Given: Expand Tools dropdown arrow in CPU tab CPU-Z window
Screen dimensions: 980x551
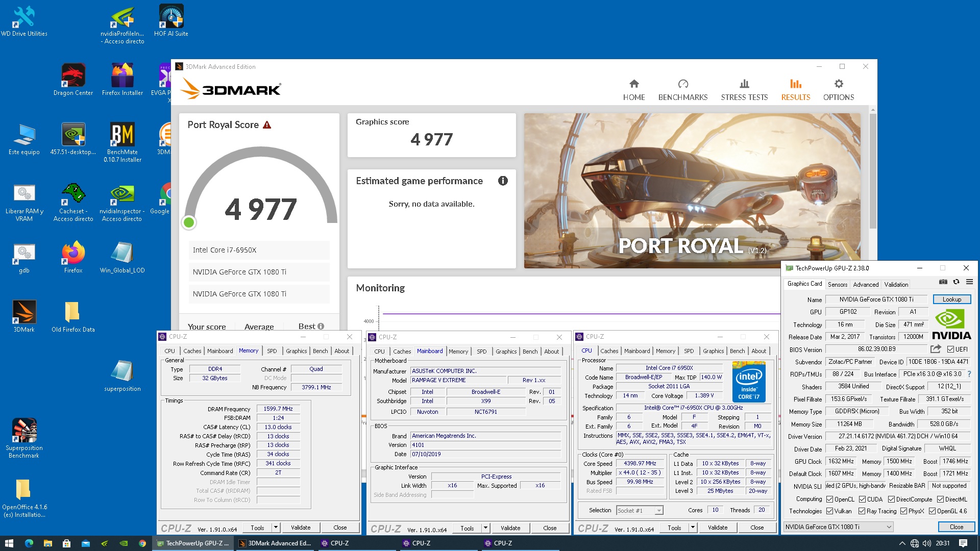Looking at the screenshot, I should 693,528.
